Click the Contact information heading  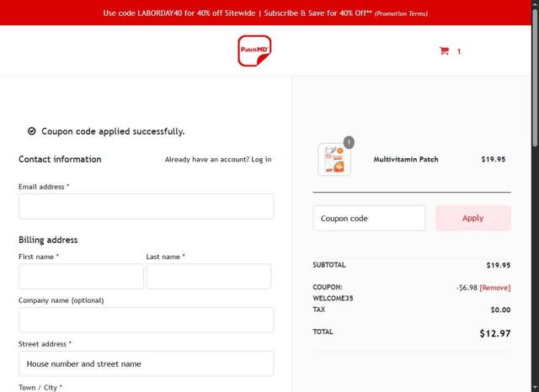coord(60,159)
